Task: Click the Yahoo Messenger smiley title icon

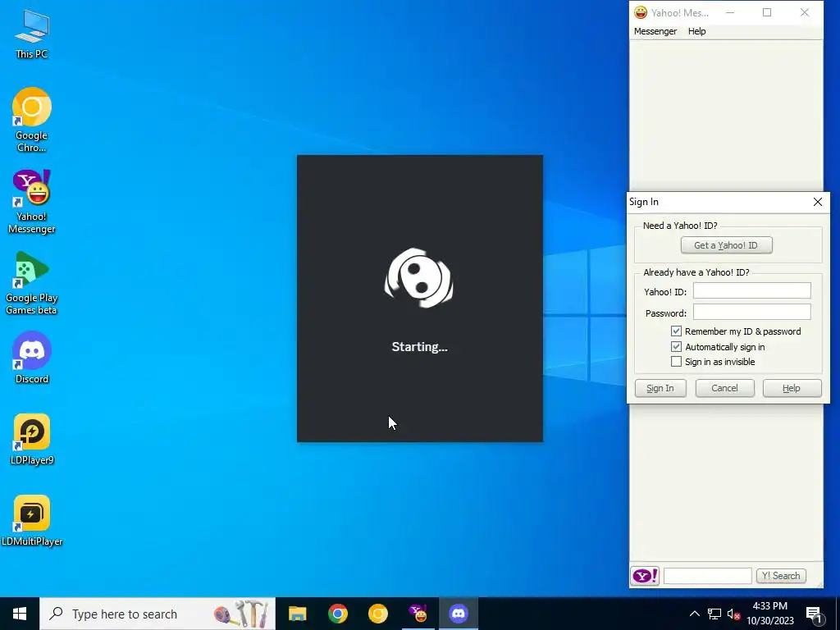Action: [640, 12]
